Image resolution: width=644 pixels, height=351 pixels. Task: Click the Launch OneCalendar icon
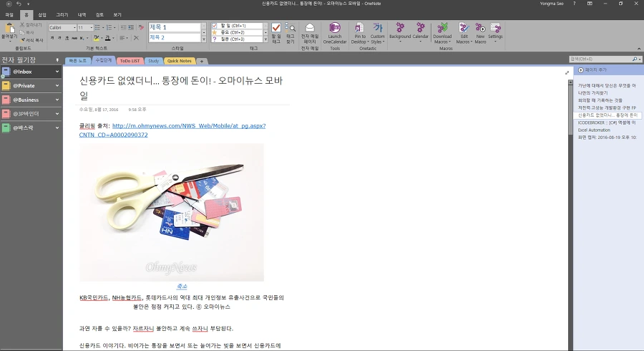pos(335,27)
